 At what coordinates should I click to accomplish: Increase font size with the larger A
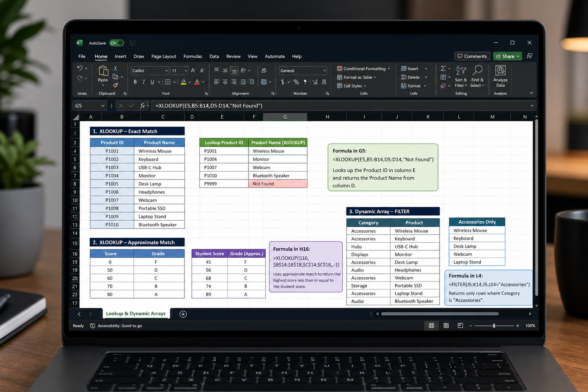click(x=193, y=70)
